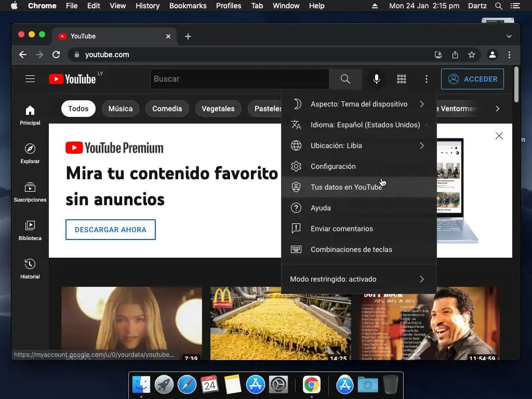This screenshot has width=532, height=399.
Task: Open the YouTube hamburger guide menu
Action: click(x=30, y=79)
